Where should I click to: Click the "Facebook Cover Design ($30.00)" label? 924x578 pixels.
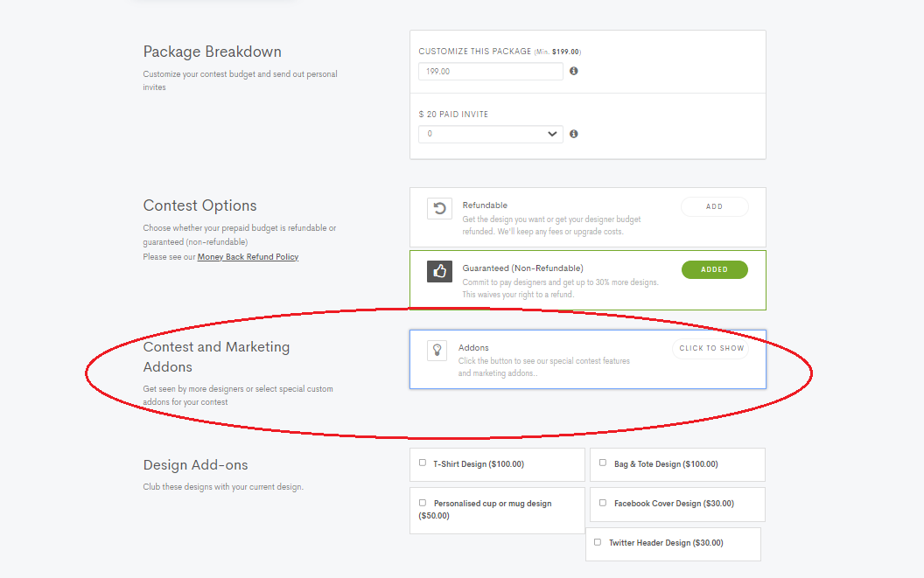tap(674, 503)
